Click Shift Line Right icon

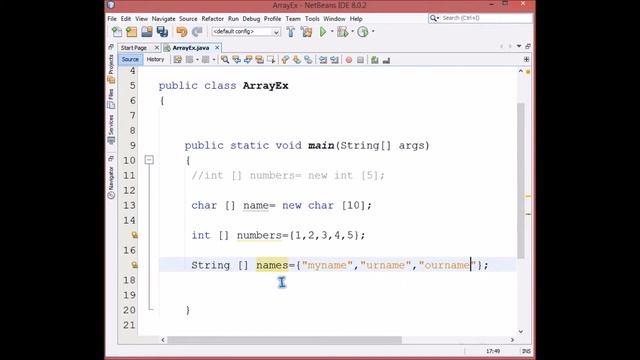(x=334, y=60)
